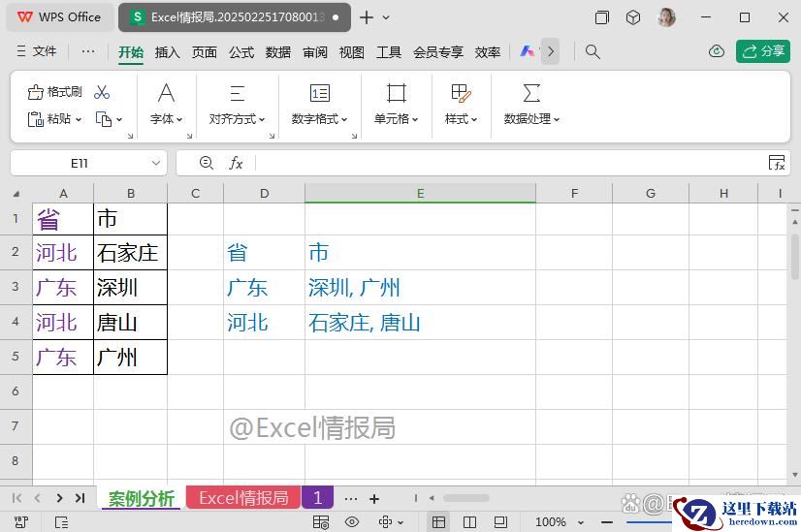Click the second icon in the status bar

pos(61,521)
